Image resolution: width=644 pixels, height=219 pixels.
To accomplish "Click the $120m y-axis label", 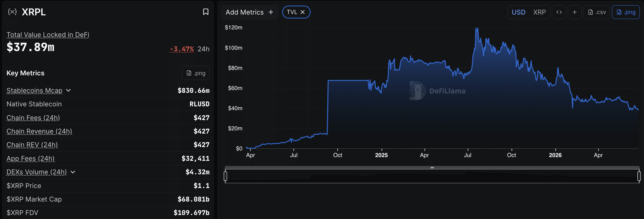I will [x=233, y=28].
